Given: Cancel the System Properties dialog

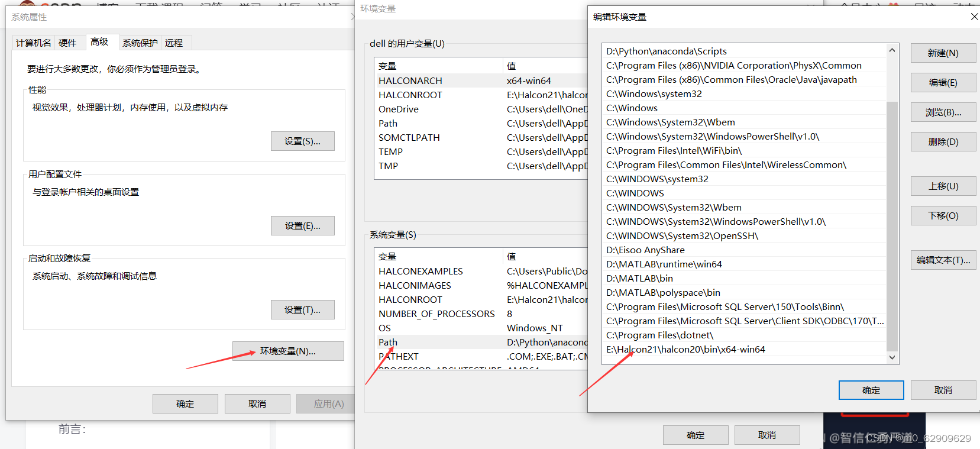Looking at the screenshot, I should (x=257, y=403).
